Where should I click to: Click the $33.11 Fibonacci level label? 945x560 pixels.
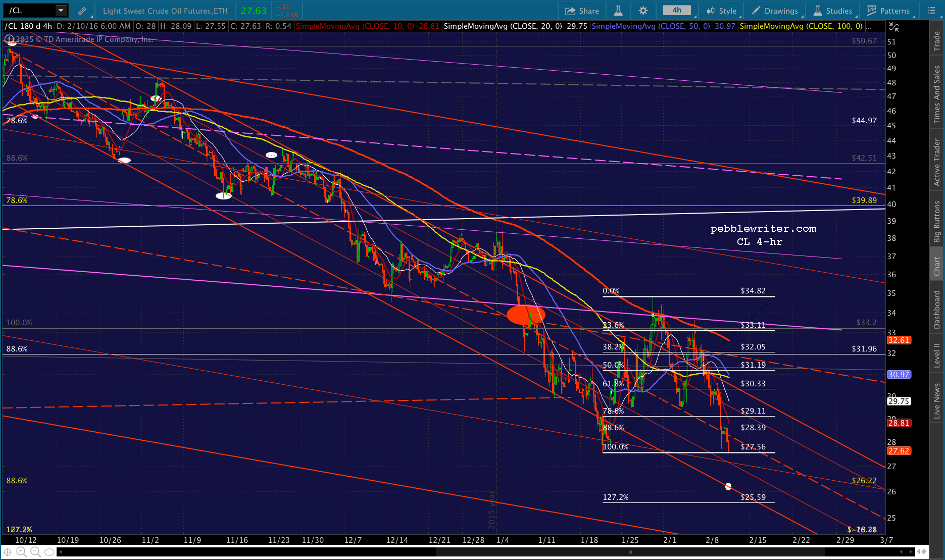pyautogui.click(x=753, y=325)
